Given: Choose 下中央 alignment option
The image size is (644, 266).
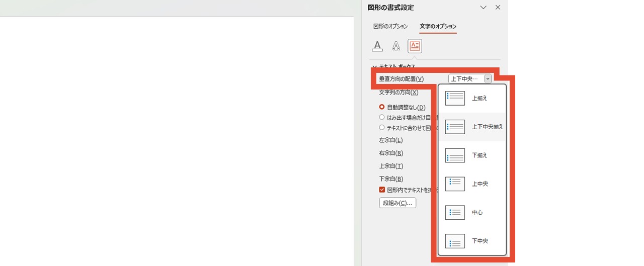Looking at the screenshot, I should pos(472,241).
